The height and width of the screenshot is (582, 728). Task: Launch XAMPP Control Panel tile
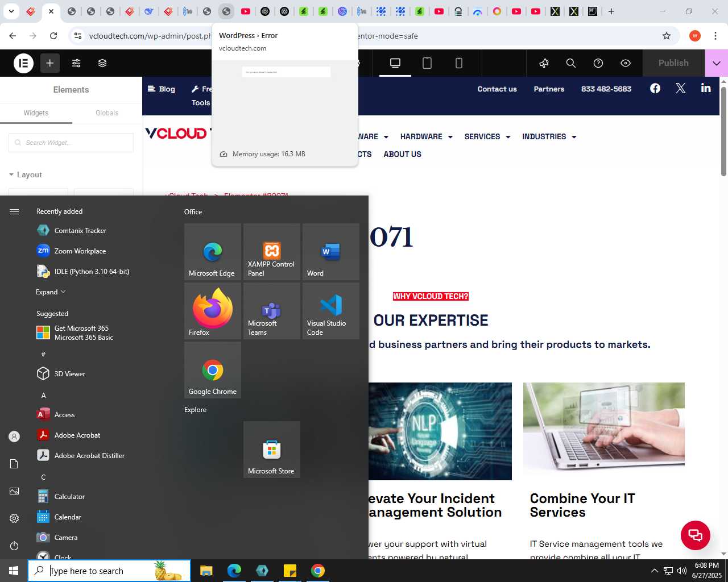(x=272, y=252)
